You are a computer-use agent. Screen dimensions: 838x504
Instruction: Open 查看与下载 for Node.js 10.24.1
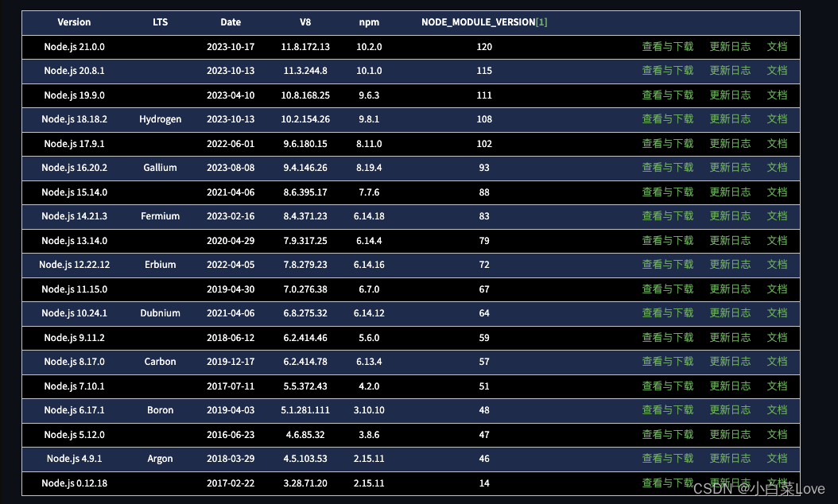tap(668, 313)
